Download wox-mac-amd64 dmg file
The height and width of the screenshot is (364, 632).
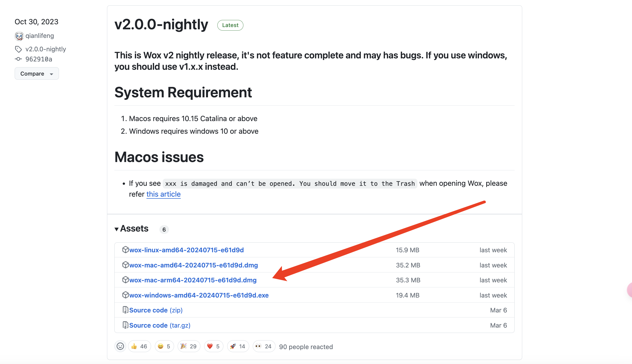pyautogui.click(x=194, y=265)
